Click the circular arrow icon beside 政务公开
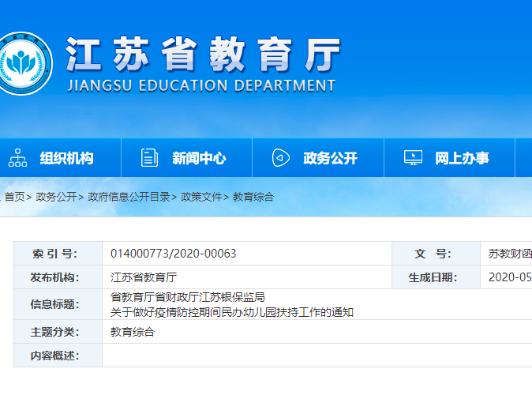Screen dimensions: 532x399 tap(280, 157)
